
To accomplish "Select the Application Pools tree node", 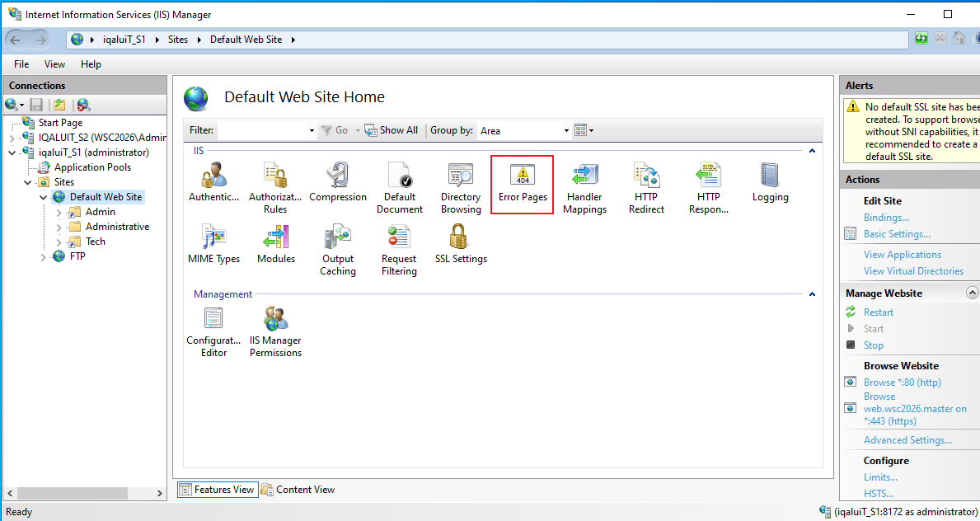I will coord(92,167).
